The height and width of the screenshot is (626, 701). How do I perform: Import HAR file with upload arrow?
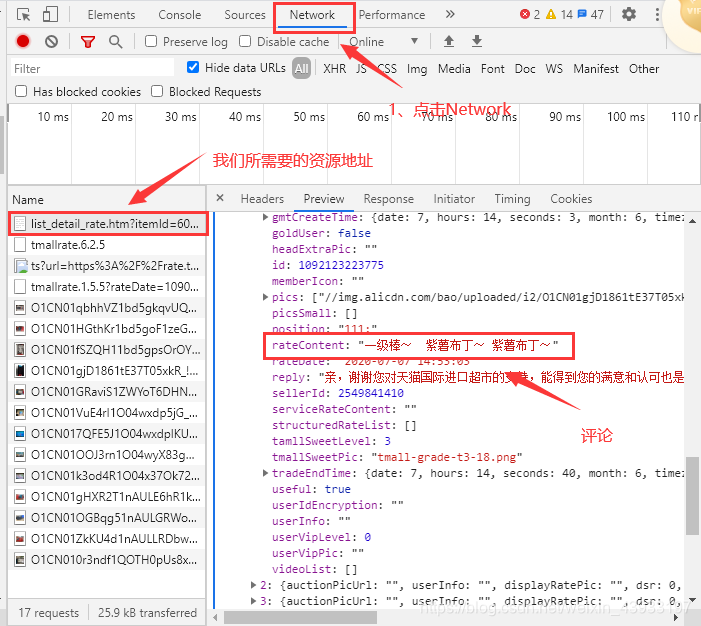point(449,41)
